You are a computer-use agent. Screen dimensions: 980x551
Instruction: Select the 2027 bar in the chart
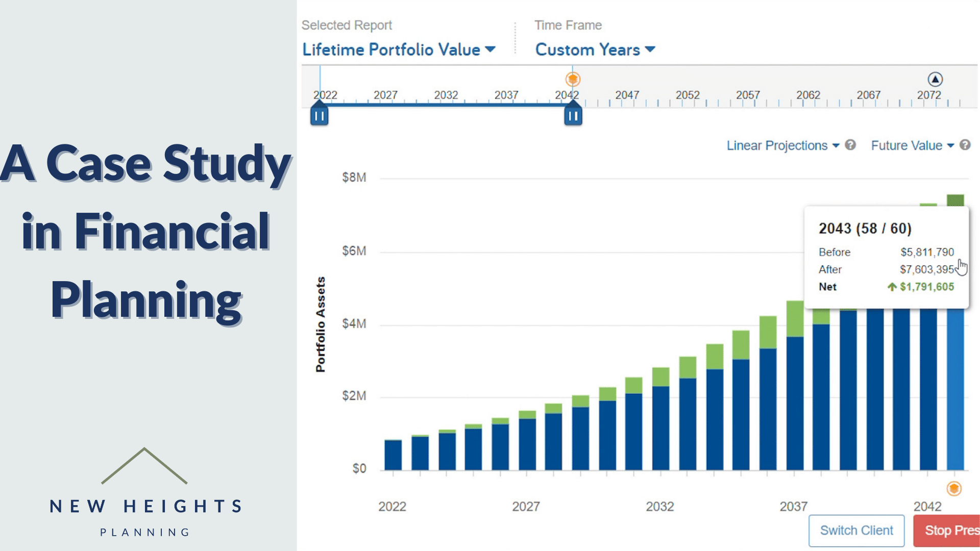(x=527, y=440)
